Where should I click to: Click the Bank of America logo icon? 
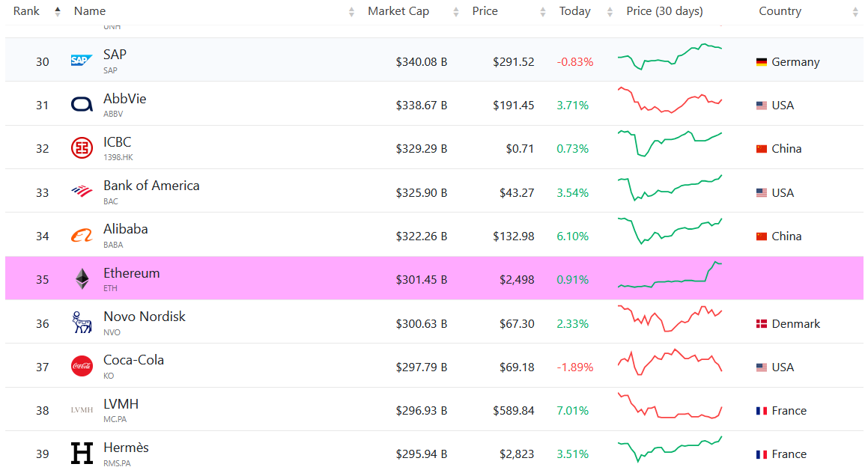[x=82, y=192]
